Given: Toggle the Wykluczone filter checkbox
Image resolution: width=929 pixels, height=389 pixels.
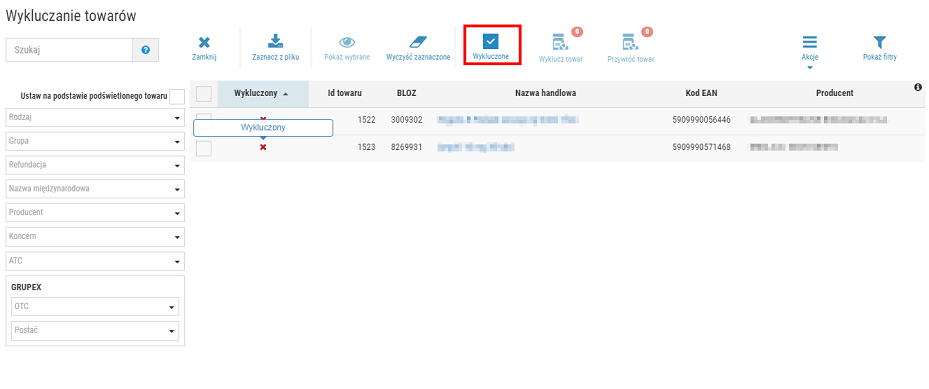Looking at the screenshot, I should pyautogui.click(x=491, y=41).
